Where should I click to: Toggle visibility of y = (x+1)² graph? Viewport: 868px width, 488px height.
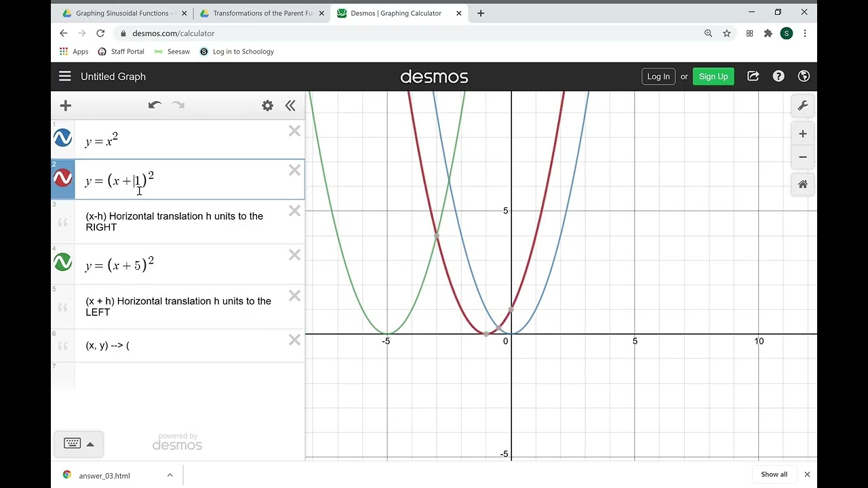(63, 178)
